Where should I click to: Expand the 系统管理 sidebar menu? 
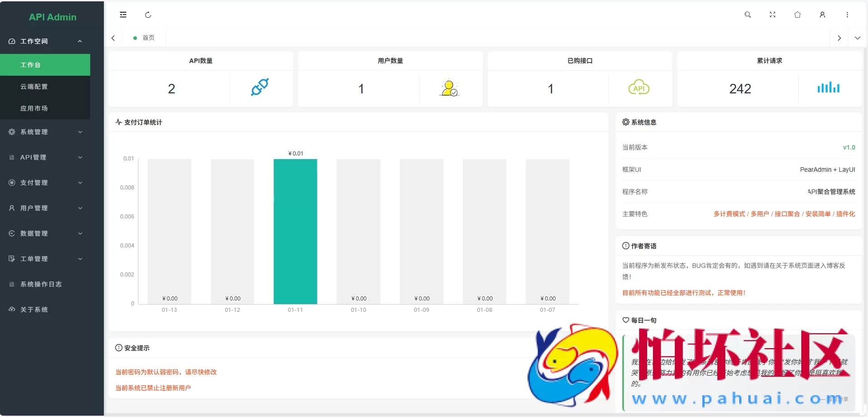pos(45,132)
